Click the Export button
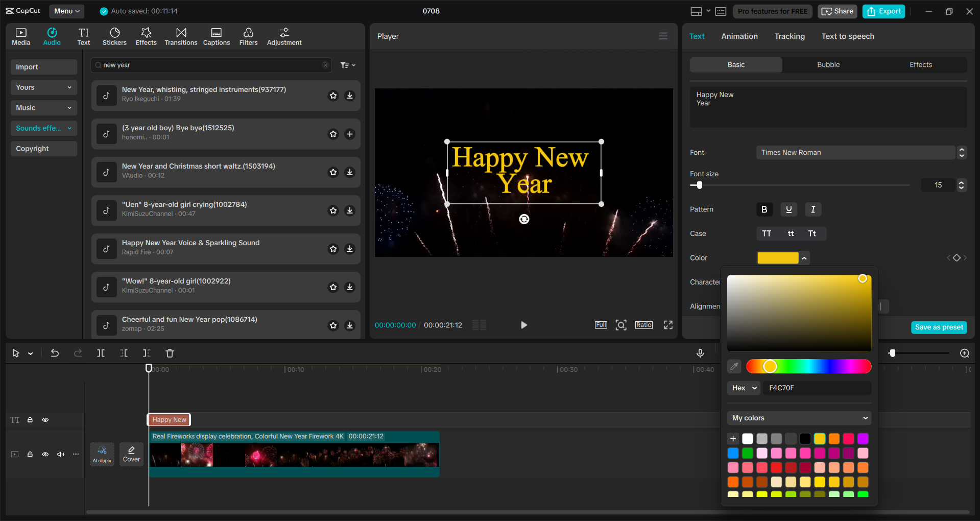 pos(883,11)
